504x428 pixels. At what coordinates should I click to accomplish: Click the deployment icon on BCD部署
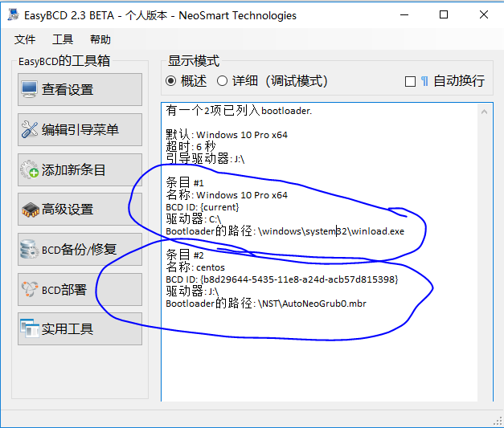point(29,289)
